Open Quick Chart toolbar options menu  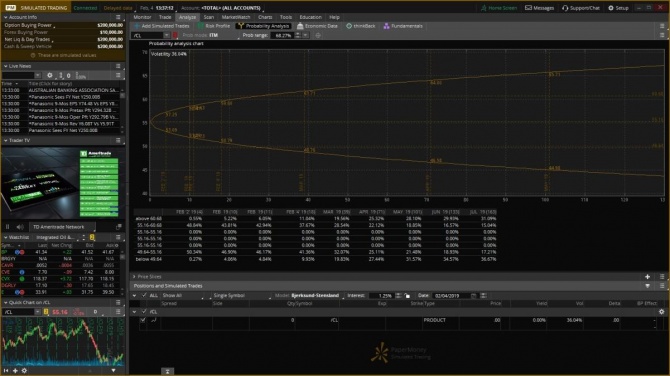118,312
